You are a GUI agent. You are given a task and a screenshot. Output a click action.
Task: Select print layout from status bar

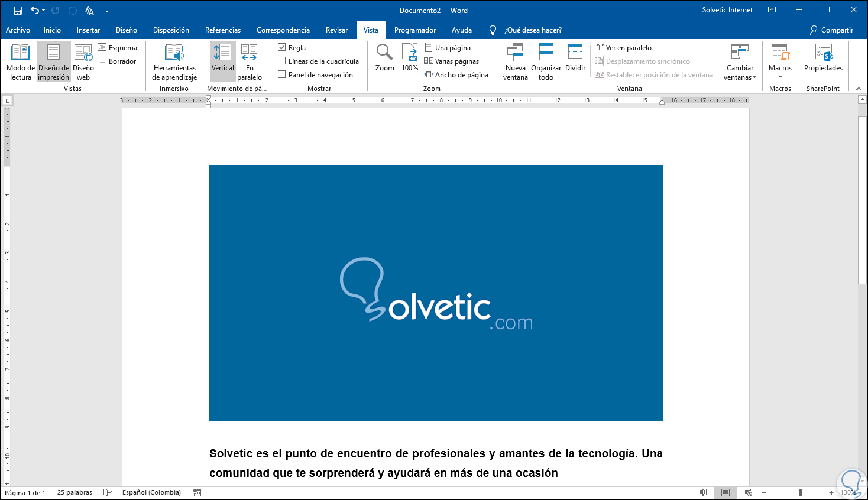click(x=726, y=493)
